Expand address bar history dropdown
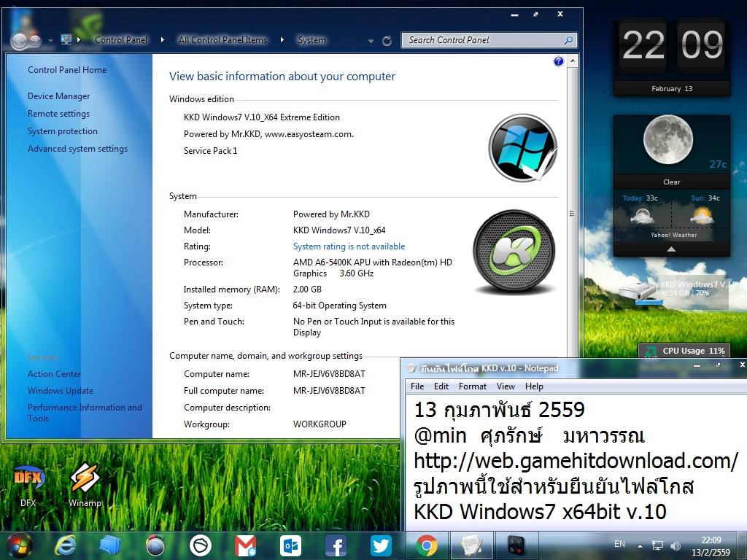Viewport: 747px width, 560px height. pyautogui.click(x=371, y=42)
